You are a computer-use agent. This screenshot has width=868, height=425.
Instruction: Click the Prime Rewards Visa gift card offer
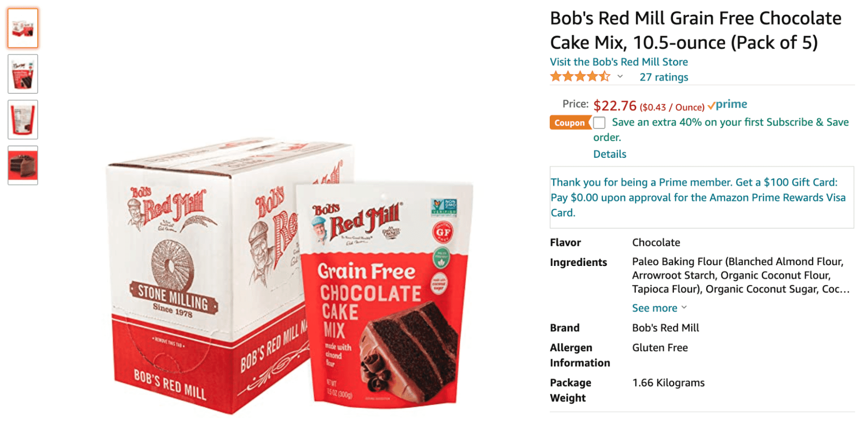coord(698,197)
